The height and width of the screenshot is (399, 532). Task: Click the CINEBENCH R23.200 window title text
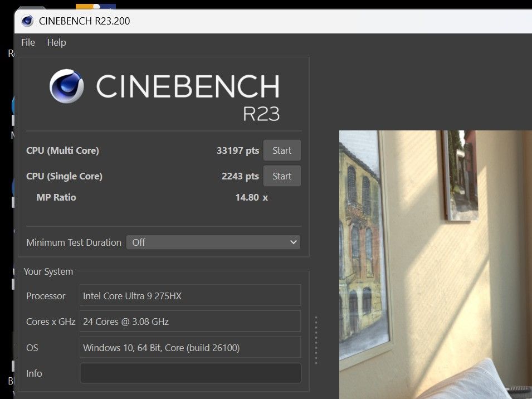click(x=85, y=21)
